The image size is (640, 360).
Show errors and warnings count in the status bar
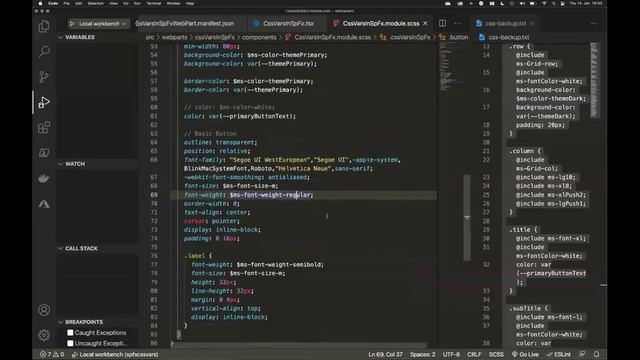coord(52,354)
